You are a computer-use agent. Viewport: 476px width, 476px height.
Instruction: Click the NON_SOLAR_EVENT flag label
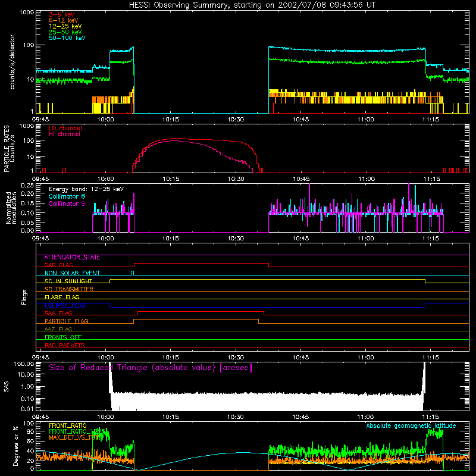tap(72, 273)
